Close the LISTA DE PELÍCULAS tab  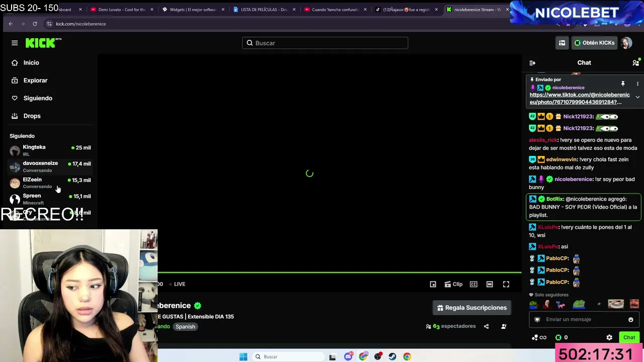click(x=294, y=10)
